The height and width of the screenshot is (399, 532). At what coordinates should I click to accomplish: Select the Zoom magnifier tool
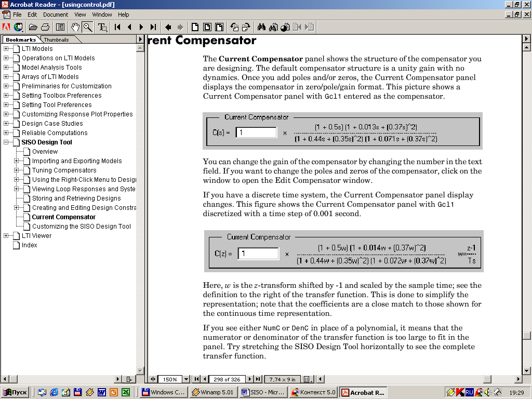coord(87,27)
